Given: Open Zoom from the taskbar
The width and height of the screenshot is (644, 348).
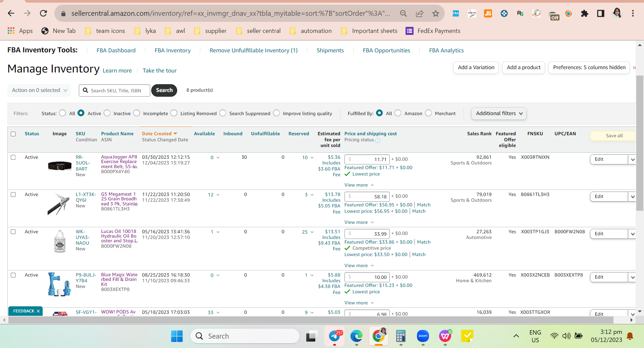Looking at the screenshot, I should 423,336.
